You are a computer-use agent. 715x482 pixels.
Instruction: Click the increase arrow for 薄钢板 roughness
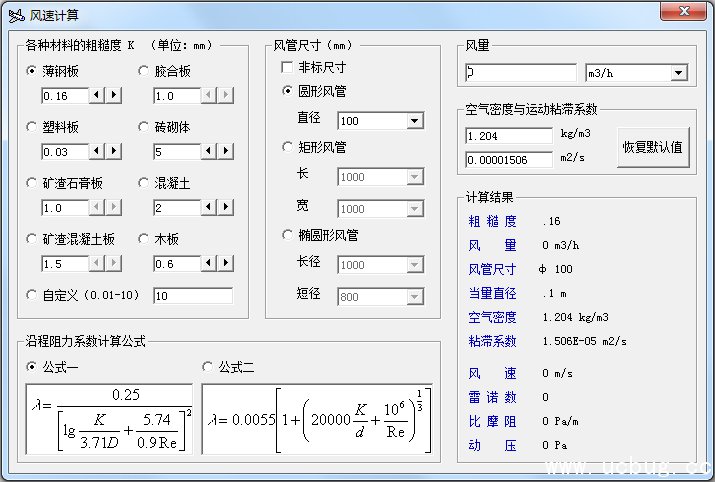point(113,96)
